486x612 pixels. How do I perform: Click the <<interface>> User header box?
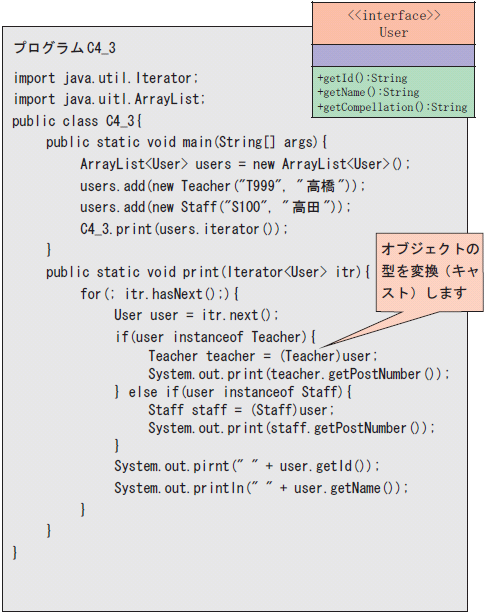pos(393,23)
